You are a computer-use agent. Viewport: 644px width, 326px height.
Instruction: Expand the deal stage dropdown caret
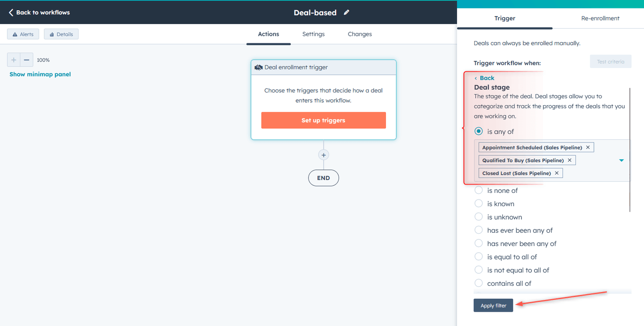pos(621,160)
